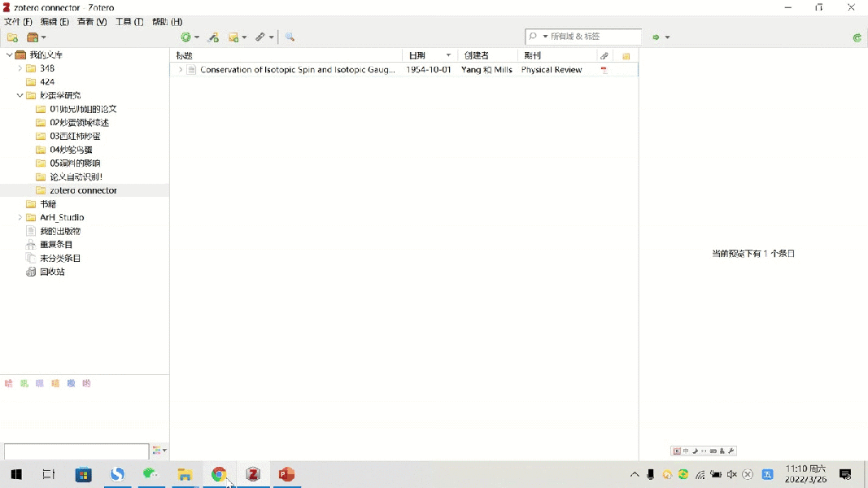Click the Windows Start button
Viewport: 868px width, 488px height.
(x=16, y=474)
